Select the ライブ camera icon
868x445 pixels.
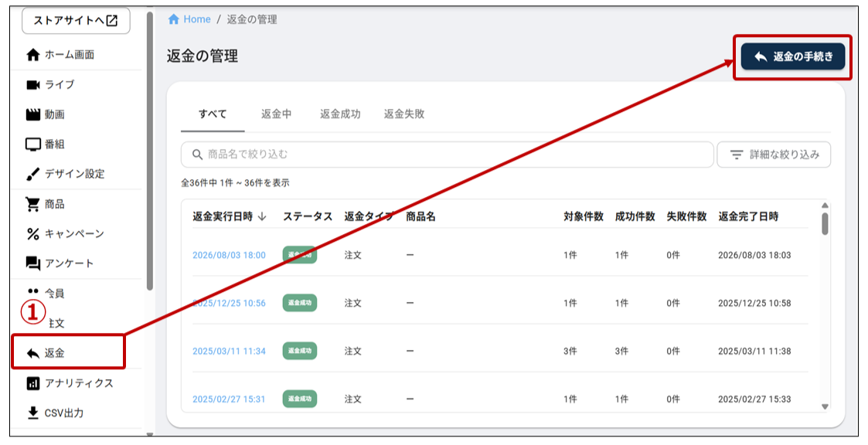point(33,85)
